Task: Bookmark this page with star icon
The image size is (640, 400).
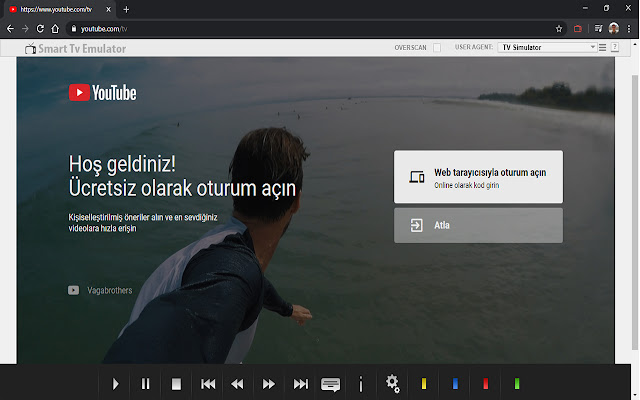Action: 559,29
